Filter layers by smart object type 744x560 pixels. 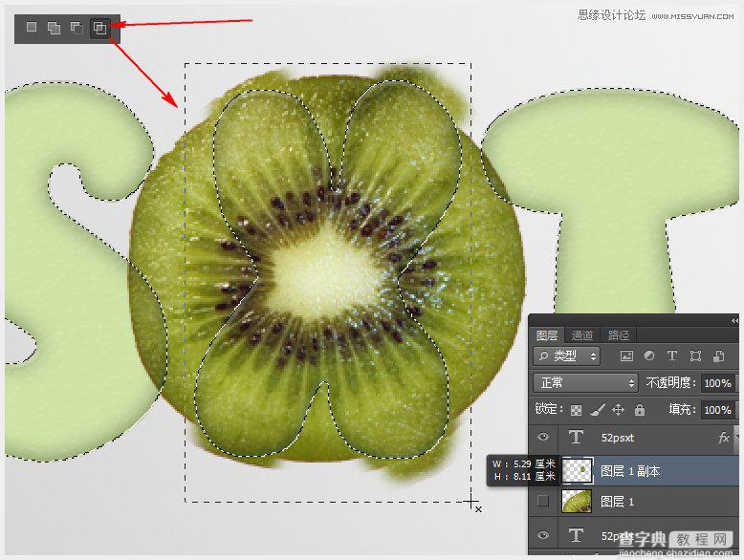pos(718,356)
